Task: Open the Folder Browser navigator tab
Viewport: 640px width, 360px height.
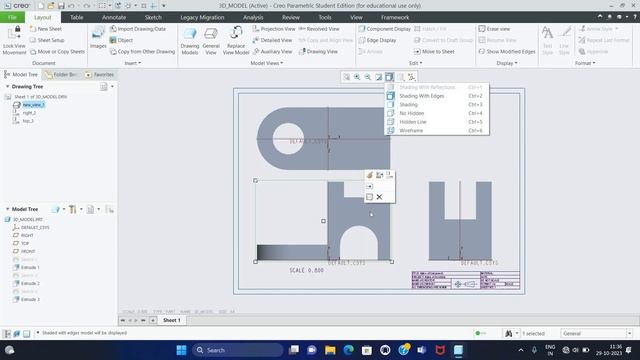Action: (x=61, y=75)
